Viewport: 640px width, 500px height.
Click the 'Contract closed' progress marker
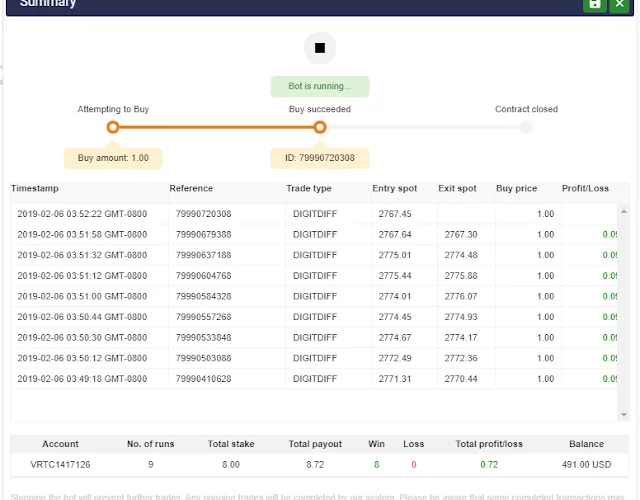526,127
